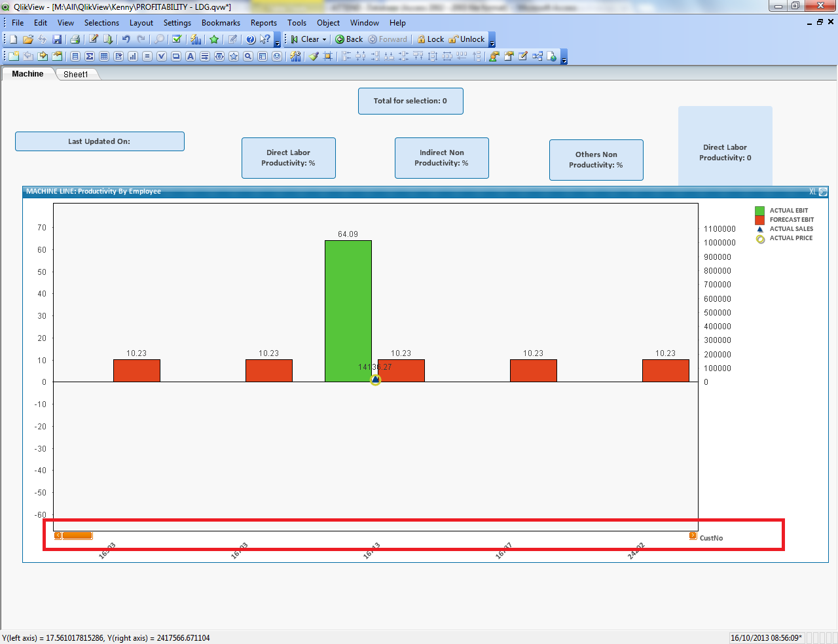The height and width of the screenshot is (644, 838).
Task: Create a new List Box object
Action: (75, 56)
